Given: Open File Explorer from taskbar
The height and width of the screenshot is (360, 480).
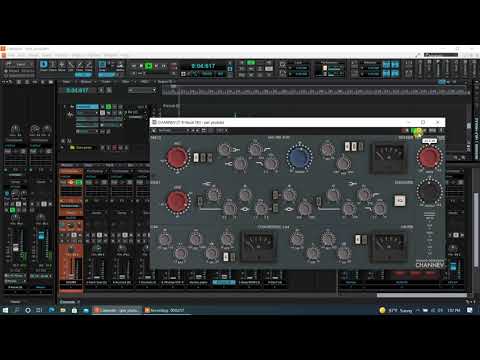Looking at the screenshot, I should point(63,310).
